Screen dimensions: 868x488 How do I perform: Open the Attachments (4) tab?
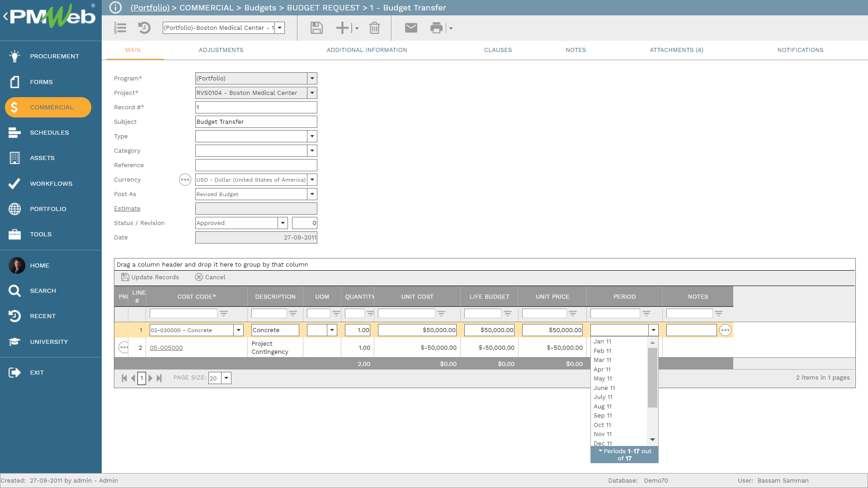point(676,50)
